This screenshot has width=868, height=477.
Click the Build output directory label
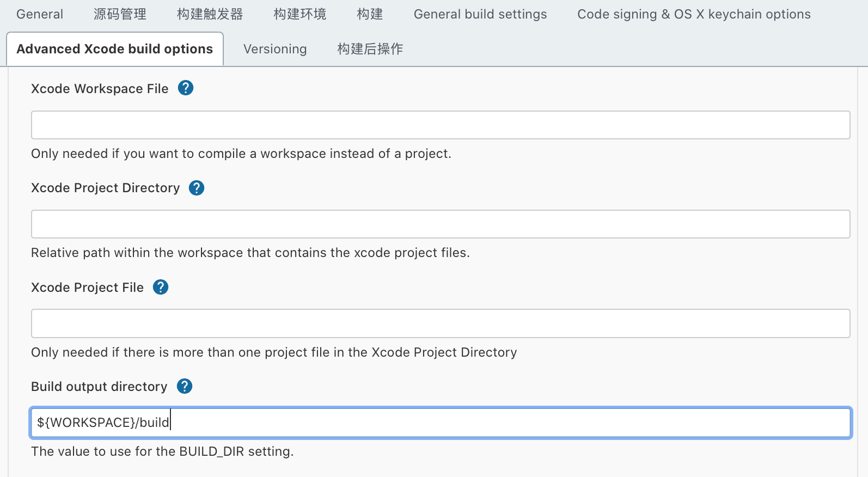[x=99, y=387]
